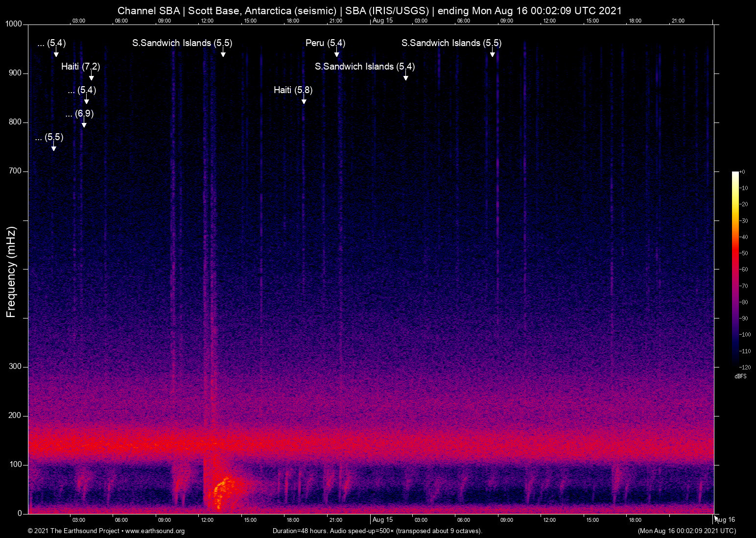
Task: Click the dBFS color scale bar
Action: point(735,269)
